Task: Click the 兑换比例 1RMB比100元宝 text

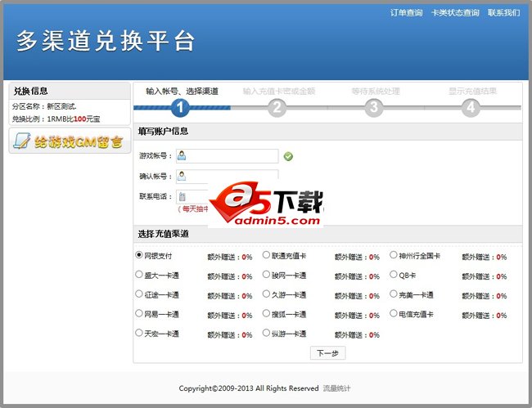Action: [56, 119]
